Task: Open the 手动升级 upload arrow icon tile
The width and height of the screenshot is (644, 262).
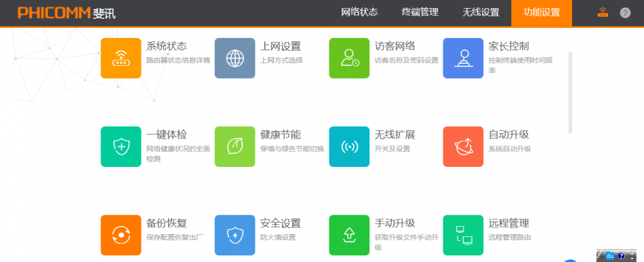Action: (x=349, y=236)
